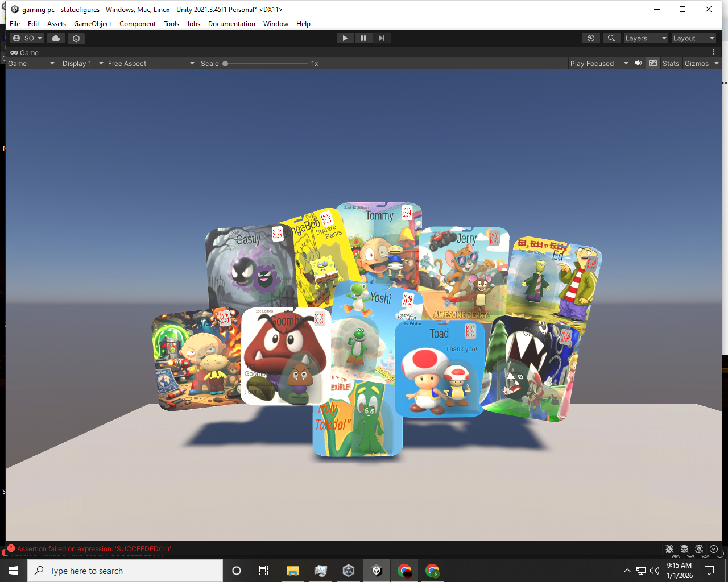Viewport: 728px width, 582px height.
Task: Open the Game view mode dropdown
Action: 31,63
